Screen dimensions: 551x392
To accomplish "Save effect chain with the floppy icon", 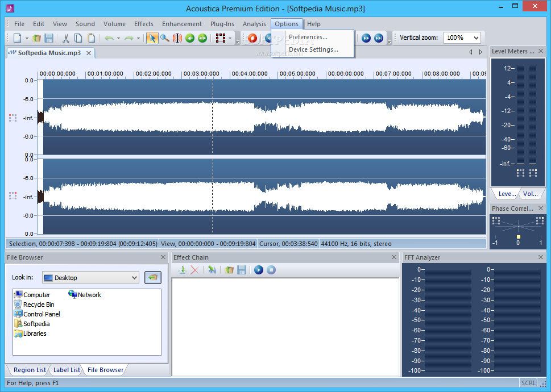I will pyautogui.click(x=242, y=270).
